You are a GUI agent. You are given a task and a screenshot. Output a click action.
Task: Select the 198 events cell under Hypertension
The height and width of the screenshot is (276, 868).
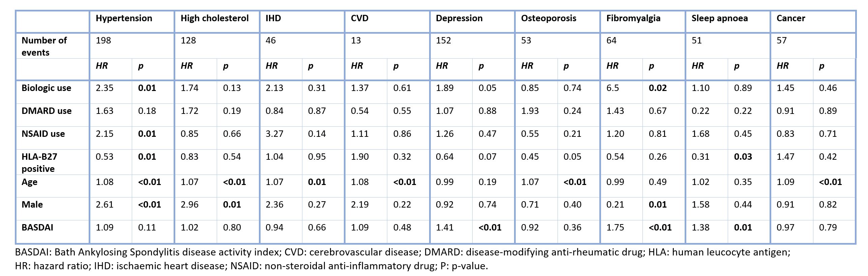pyautogui.click(x=103, y=40)
